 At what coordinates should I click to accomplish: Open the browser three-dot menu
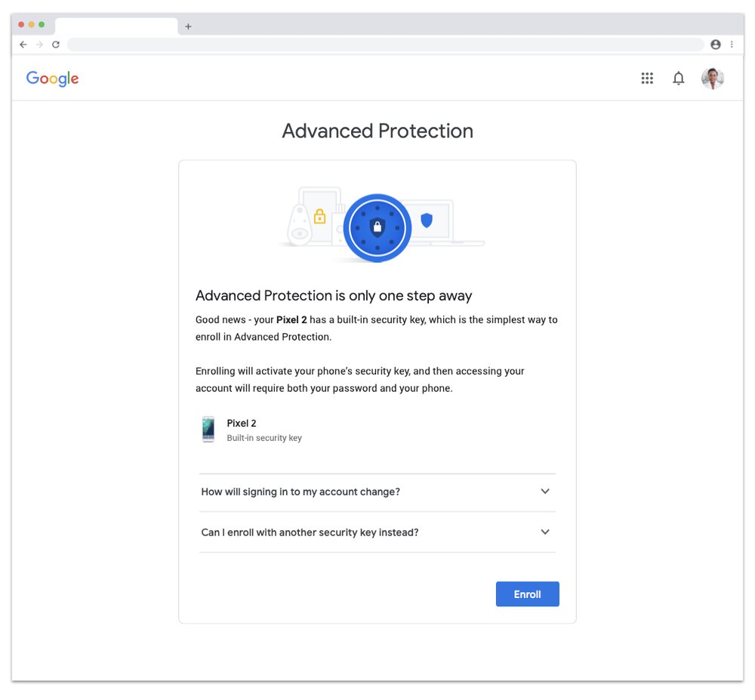[732, 45]
